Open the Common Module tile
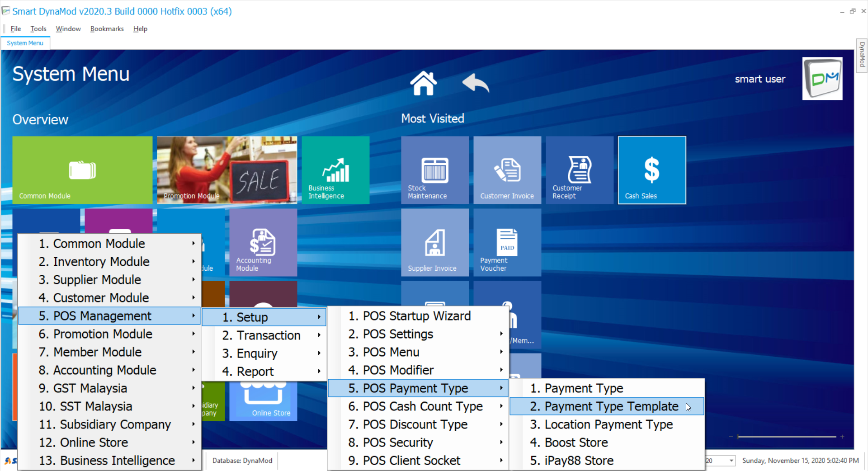This screenshot has height=471, width=868. [82, 170]
